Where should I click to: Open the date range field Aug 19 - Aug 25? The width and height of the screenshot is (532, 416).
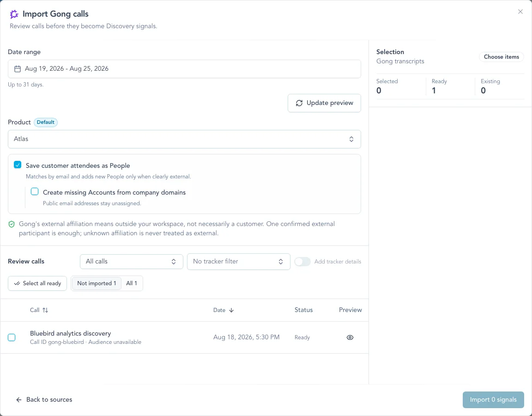[x=184, y=69]
